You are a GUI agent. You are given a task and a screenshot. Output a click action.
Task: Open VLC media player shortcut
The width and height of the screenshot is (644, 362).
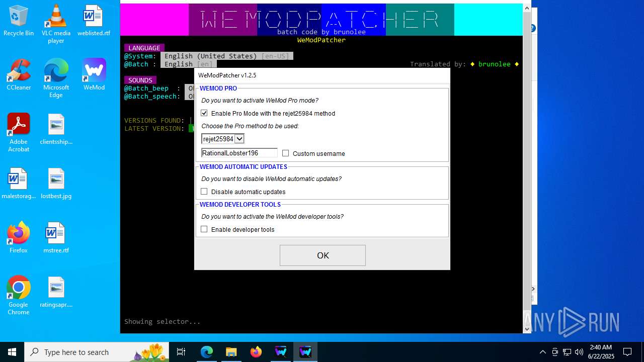coord(56,24)
